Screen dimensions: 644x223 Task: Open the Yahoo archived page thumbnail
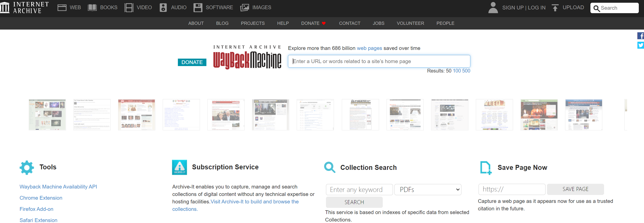(x=181, y=115)
